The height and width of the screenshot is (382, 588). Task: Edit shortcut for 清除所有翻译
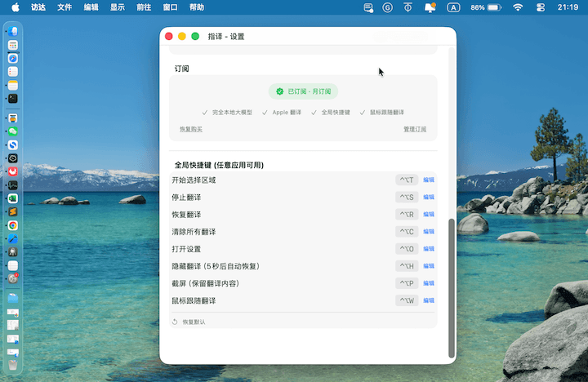429,232
